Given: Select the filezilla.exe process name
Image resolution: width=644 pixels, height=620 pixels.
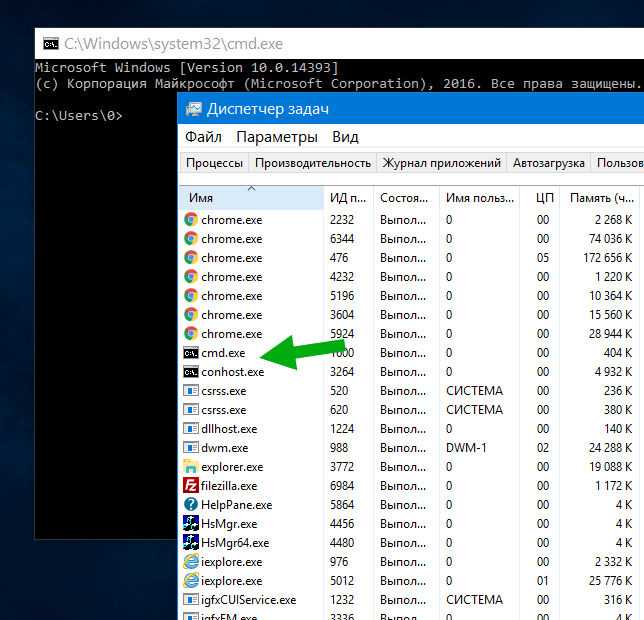Looking at the screenshot, I should [x=229, y=486].
